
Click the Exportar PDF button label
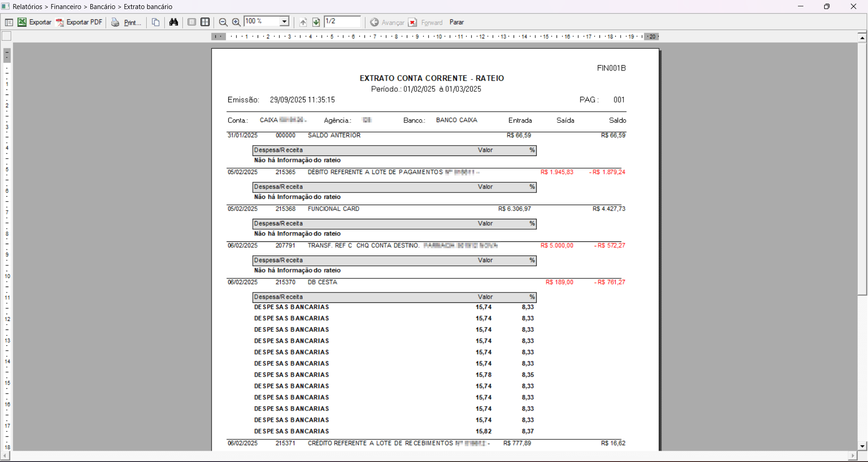[x=85, y=22]
